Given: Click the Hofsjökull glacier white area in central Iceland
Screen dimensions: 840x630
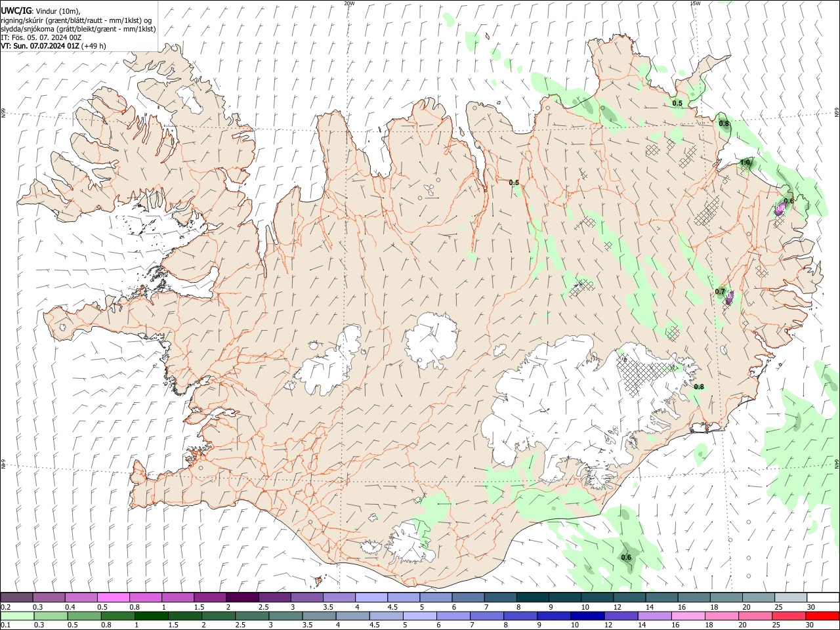Looking at the screenshot, I should coord(431,339).
